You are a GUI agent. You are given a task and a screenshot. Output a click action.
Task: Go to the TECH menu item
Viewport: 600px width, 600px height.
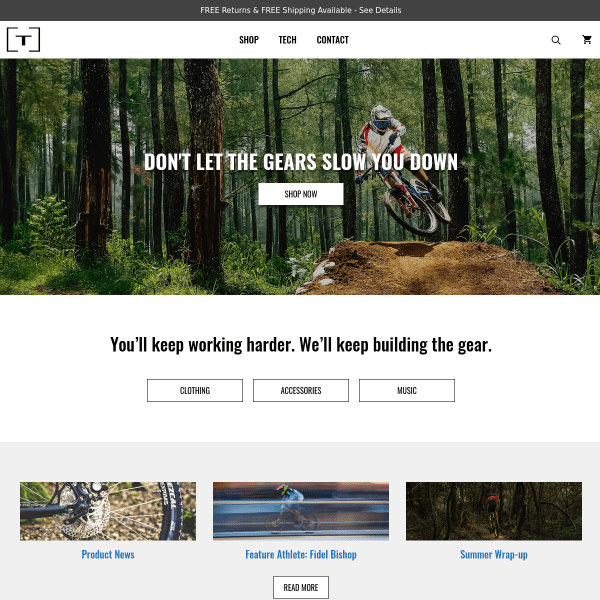pos(287,40)
